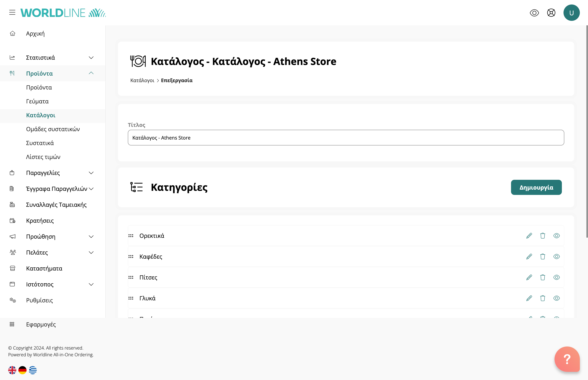Viewport: 588px width, 380px height.
Task: Switch language using the German flag
Action: 22,370
